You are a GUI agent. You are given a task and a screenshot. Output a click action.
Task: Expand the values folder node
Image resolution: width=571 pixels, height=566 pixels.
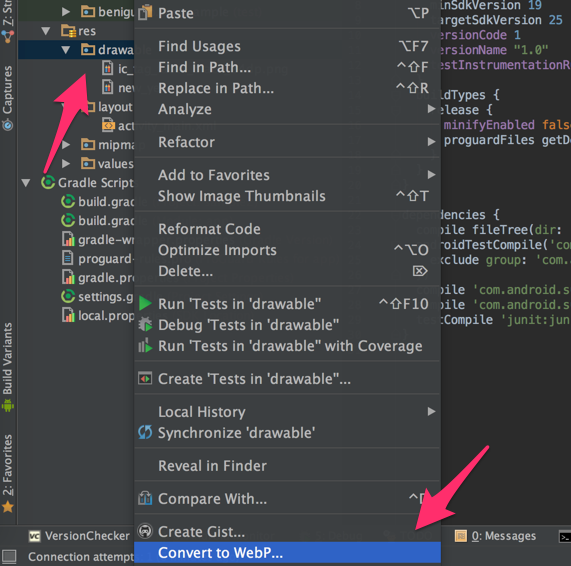[x=66, y=164]
